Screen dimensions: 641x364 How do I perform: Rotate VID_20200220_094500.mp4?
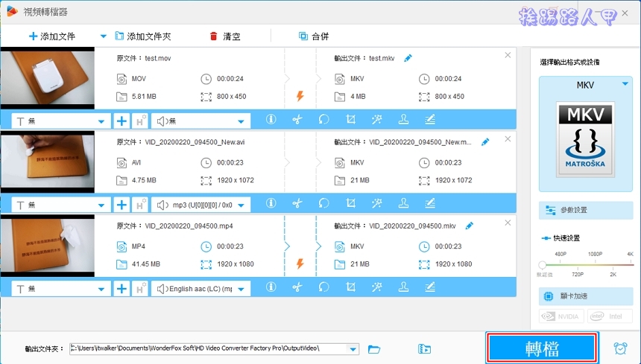click(323, 287)
